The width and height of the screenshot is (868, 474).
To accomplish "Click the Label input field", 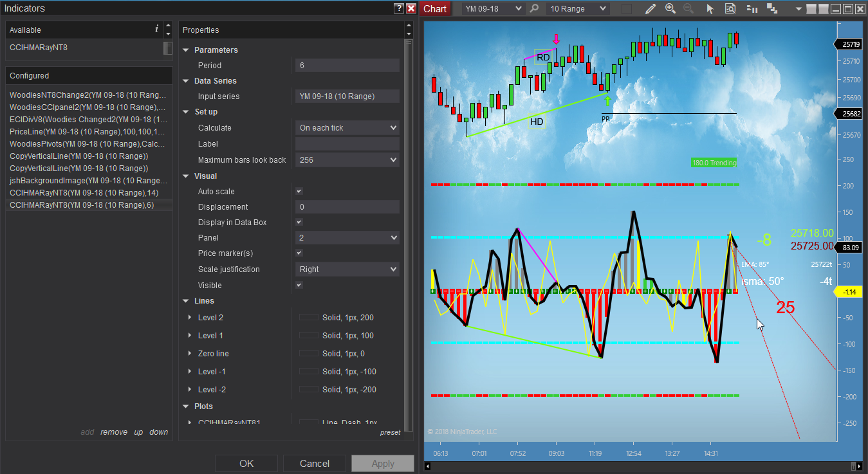I will pyautogui.click(x=347, y=144).
